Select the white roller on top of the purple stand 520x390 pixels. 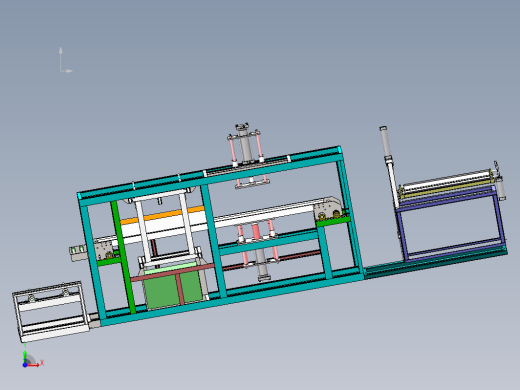[x=447, y=180]
